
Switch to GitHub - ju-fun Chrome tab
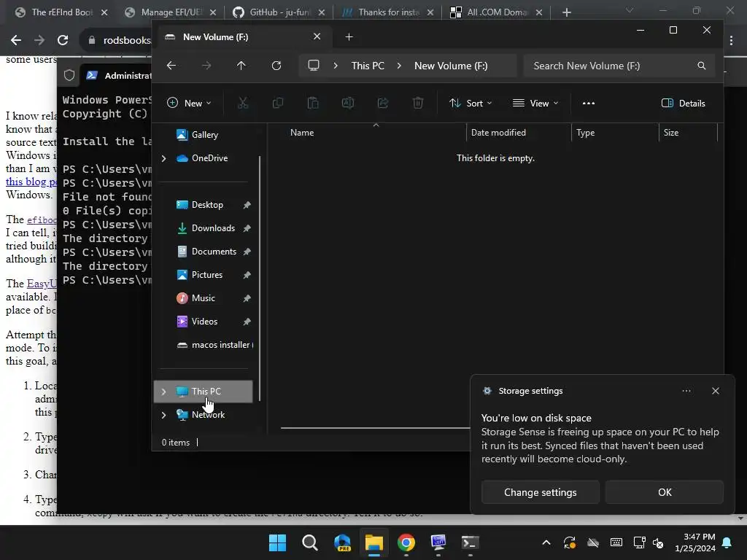coord(279,12)
